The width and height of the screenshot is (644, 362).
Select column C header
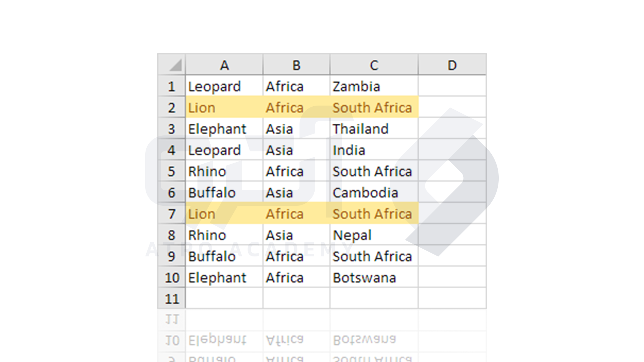374,65
